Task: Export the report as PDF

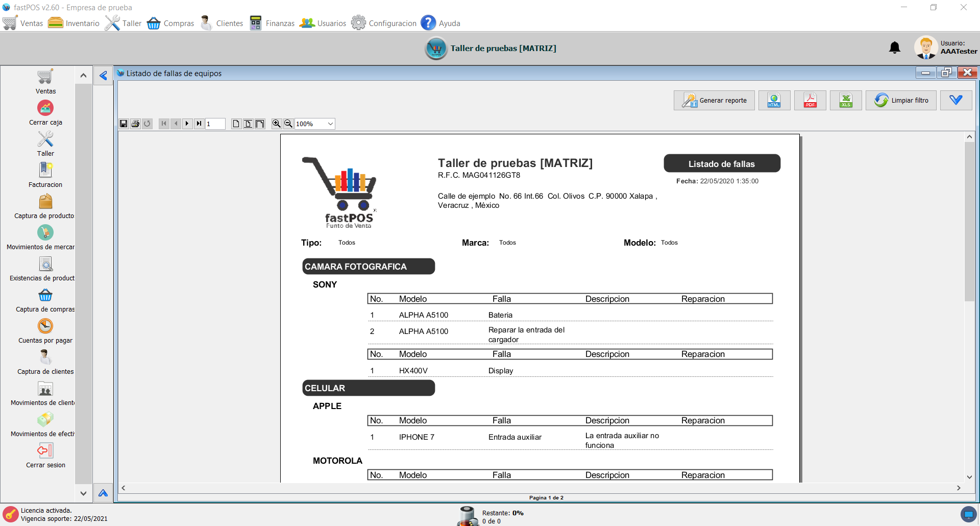Action: (810, 100)
